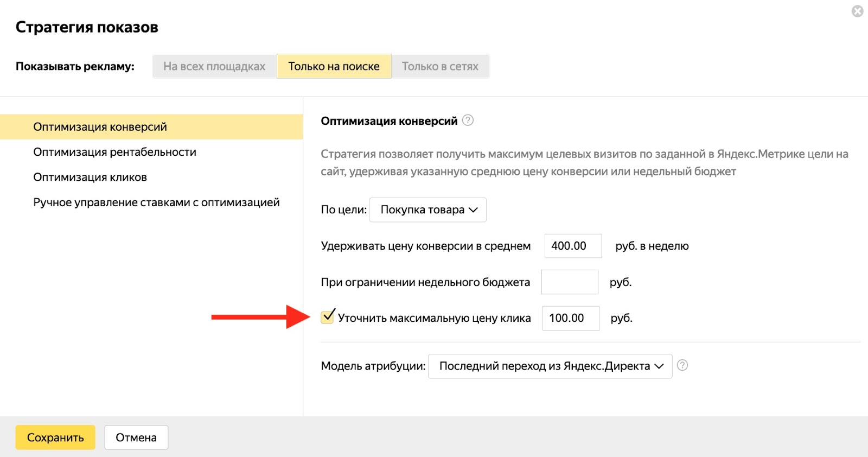
Task: Uncheck Уточнить максимальную цену клика checkbox
Action: pyautogui.click(x=327, y=317)
